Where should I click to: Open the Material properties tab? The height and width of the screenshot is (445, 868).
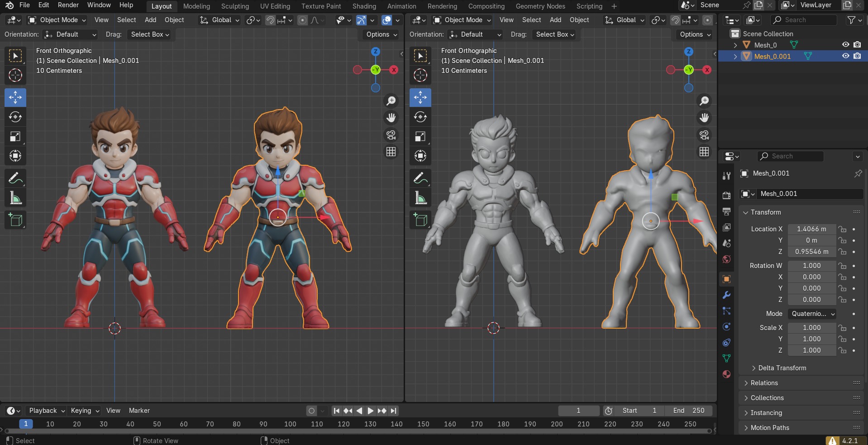(727, 374)
